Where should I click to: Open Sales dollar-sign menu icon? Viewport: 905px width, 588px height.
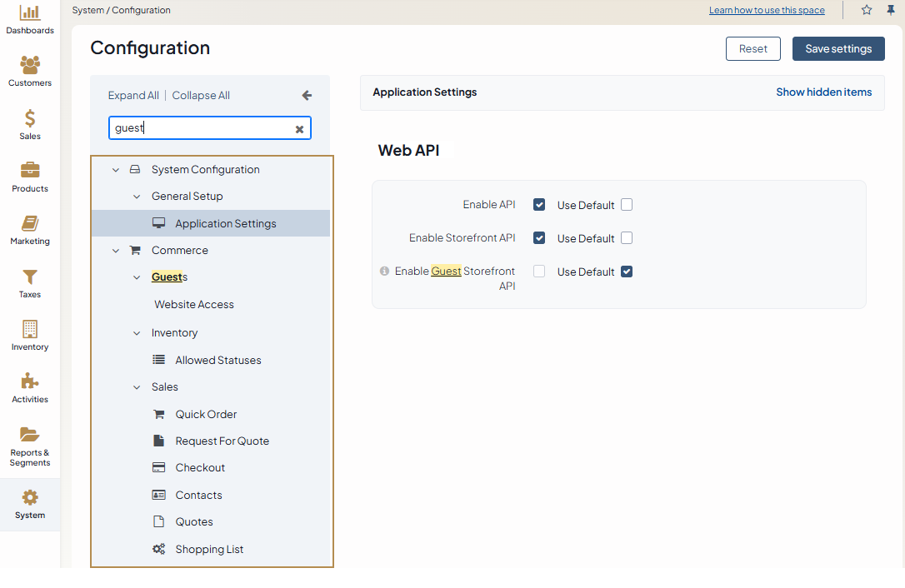tap(30, 119)
